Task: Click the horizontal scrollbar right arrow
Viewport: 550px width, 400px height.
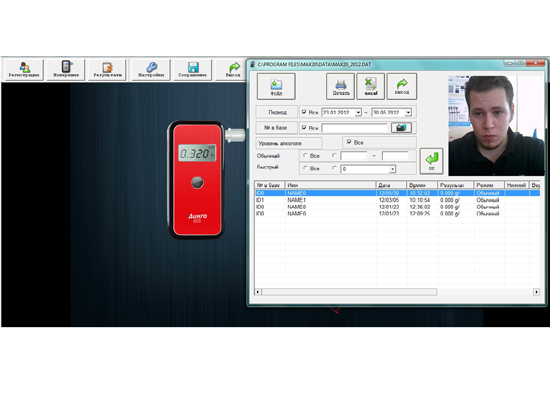Action: click(x=536, y=292)
